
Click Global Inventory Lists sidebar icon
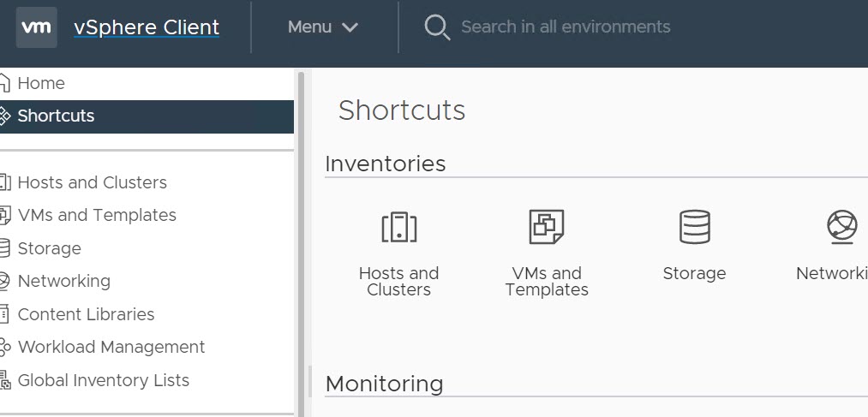[x=4, y=380]
